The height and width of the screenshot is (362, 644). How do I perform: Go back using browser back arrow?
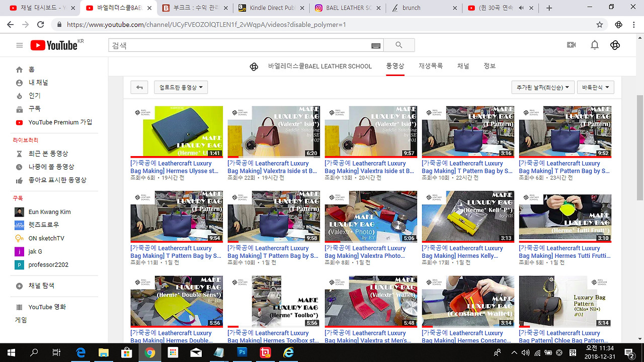(11, 24)
